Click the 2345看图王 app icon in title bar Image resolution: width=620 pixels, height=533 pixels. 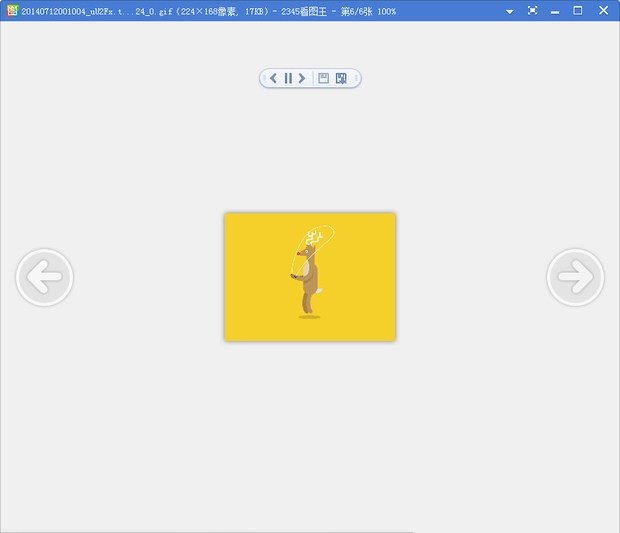pyautogui.click(x=12, y=10)
